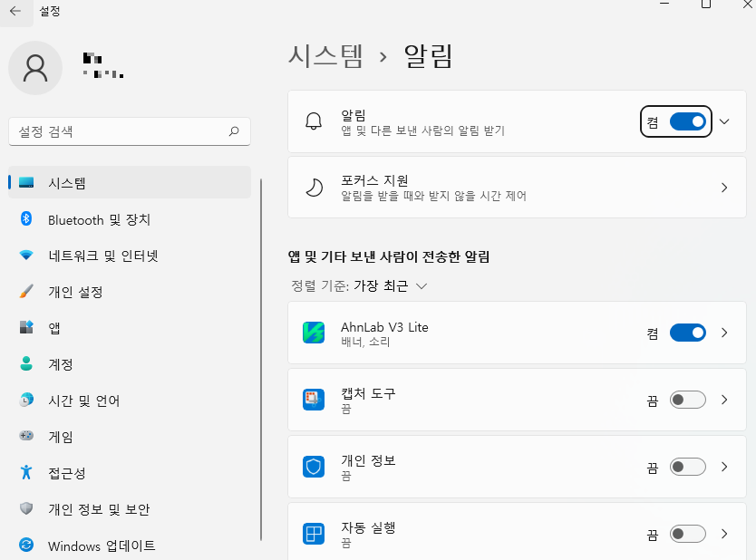Expand the 알림 settings chevron
Image resolution: width=756 pixels, height=560 pixels.
[x=722, y=121]
